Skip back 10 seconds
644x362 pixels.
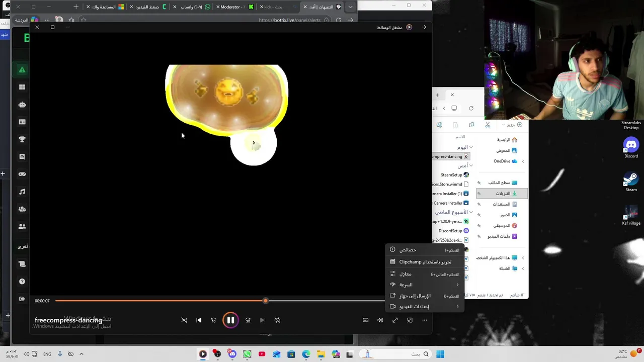(x=213, y=320)
